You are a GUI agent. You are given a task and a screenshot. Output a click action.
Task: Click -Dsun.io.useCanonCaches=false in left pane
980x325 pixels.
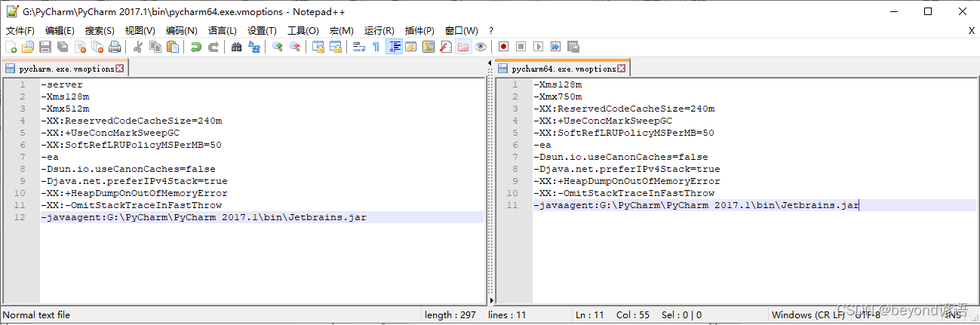coord(128,169)
